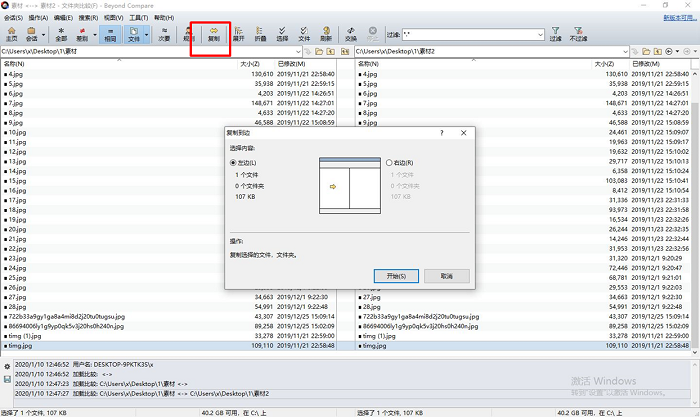Click the 取消 cancel button

[447, 276]
